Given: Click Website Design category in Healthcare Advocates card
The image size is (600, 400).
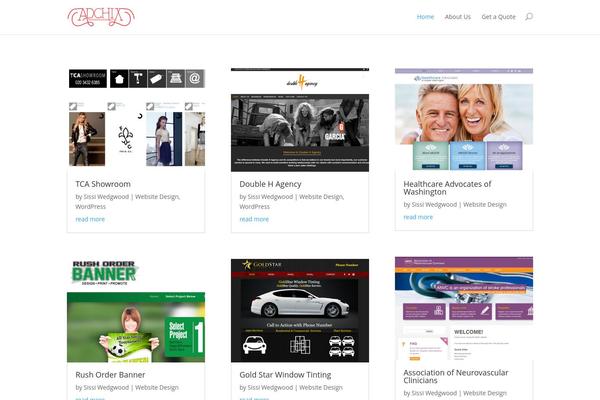Looking at the screenshot, I should (x=485, y=205).
